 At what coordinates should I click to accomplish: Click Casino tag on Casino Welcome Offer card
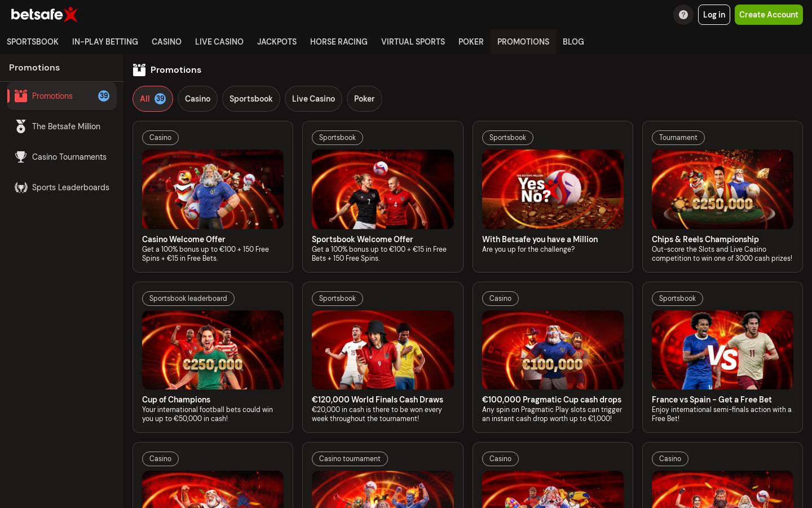pos(160,138)
